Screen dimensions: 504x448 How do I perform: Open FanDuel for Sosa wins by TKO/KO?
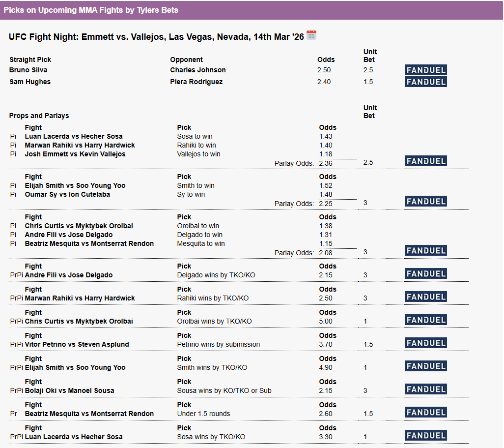point(425,435)
